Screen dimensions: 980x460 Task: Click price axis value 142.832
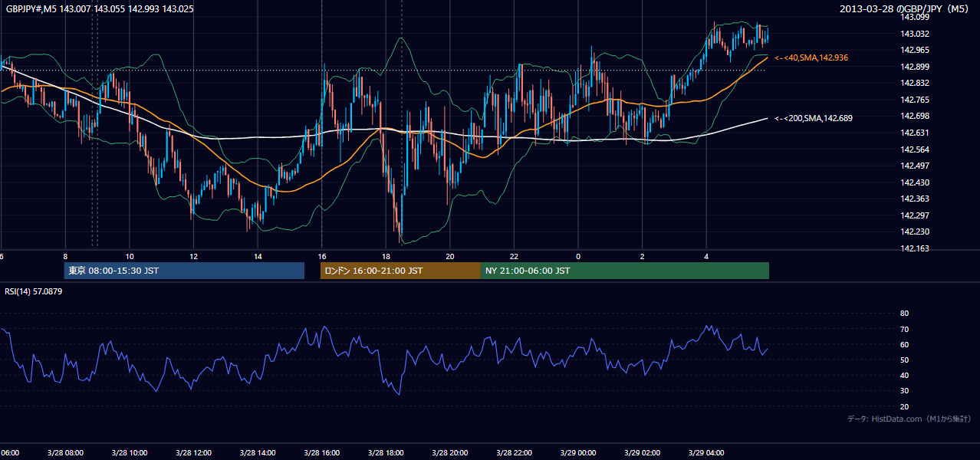(915, 83)
